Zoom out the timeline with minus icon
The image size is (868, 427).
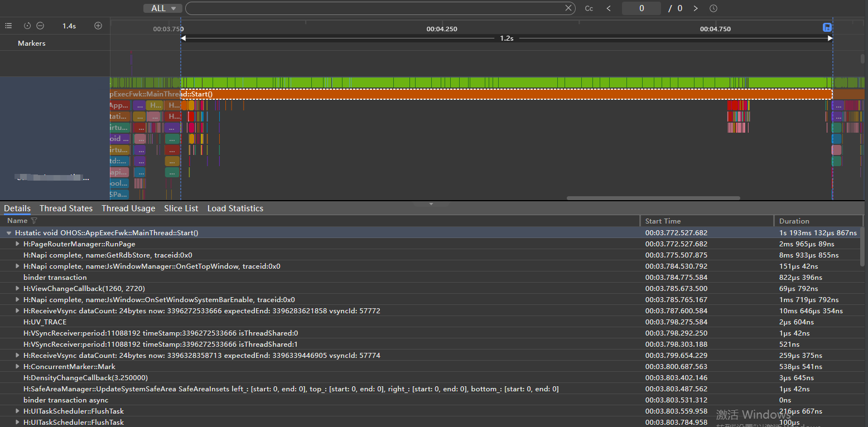(x=40, y=26)
